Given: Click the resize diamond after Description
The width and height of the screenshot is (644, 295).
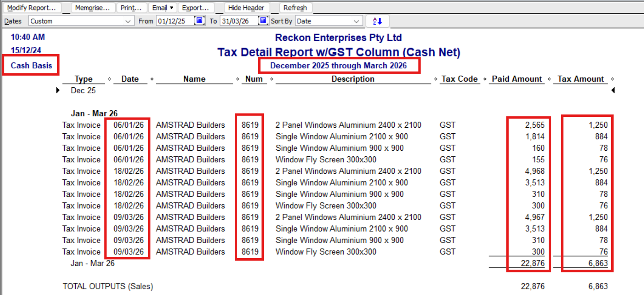Looking at the screenshot, I should (436, 79).
